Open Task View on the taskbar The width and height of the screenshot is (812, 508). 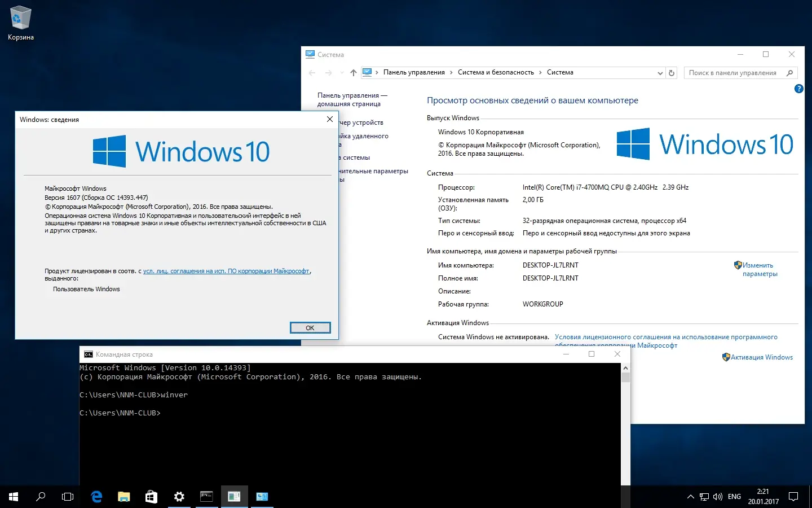tap(68, 497)
